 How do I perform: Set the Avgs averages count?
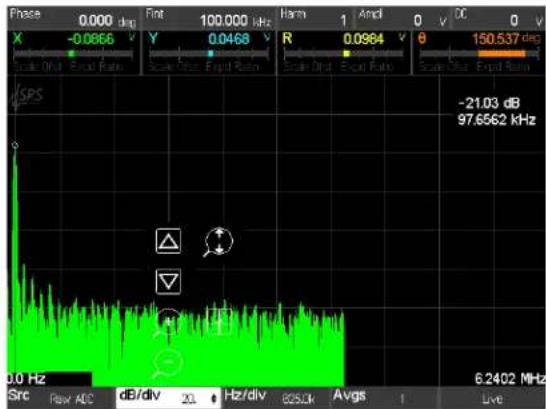(384, 398)
